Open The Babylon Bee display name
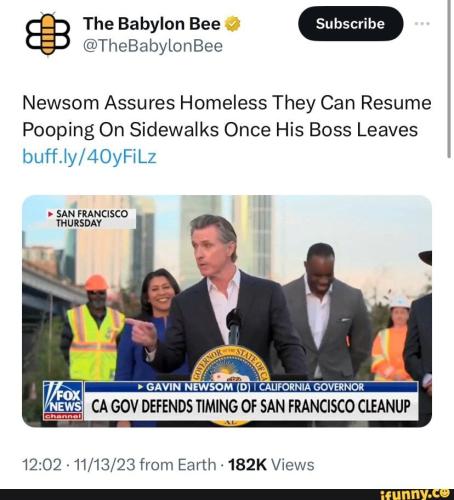This screenshot has width=454, height=500. coord(152,24)
